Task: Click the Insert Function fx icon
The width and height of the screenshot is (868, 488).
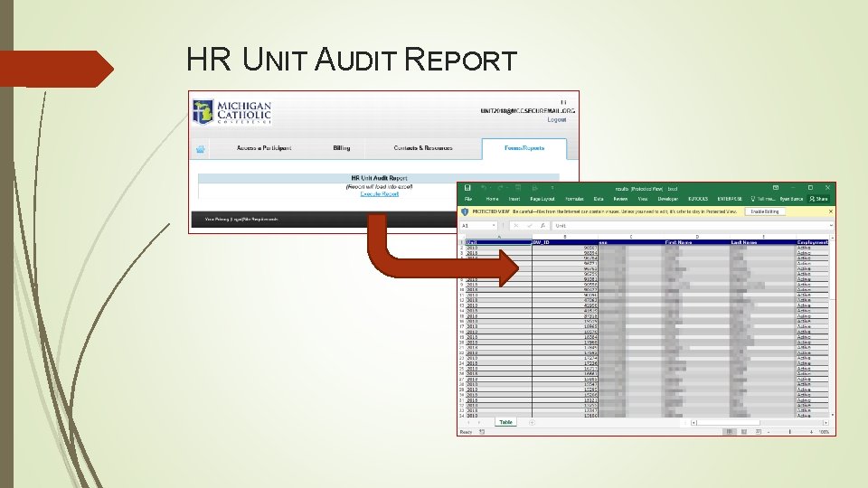Action: tap(542, 226)
